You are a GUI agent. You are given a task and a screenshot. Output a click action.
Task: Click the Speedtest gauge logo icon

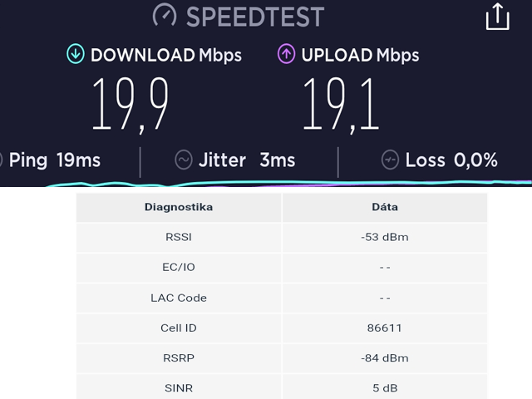point(165,15)
